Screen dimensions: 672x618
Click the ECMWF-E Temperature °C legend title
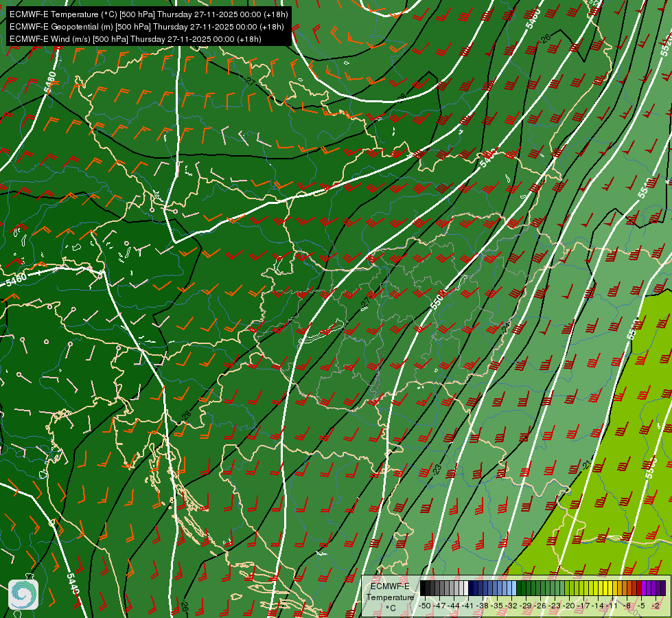390,597
